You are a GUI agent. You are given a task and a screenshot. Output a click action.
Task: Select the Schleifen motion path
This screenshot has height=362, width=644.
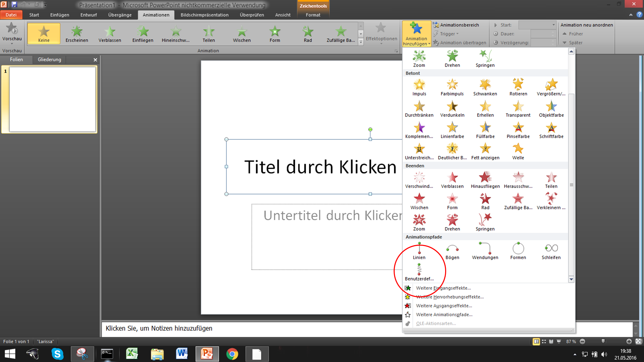tap(551, 251)
